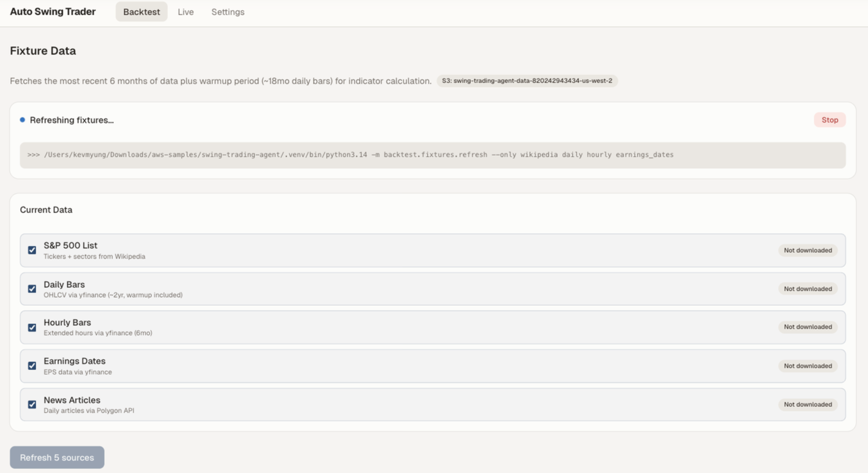Click Hourly Bars Not downloaded status
This screenshot has width=868, height=473.
(x=807, y=327)
